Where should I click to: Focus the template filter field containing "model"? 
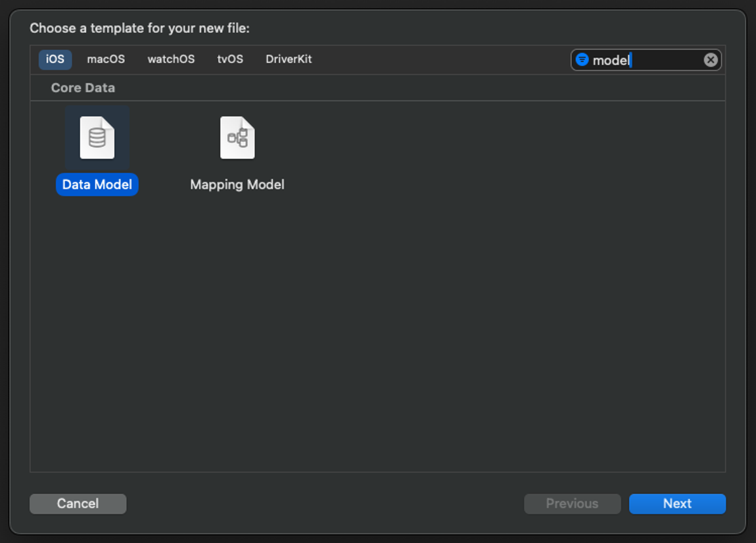(x=646, y=60)
